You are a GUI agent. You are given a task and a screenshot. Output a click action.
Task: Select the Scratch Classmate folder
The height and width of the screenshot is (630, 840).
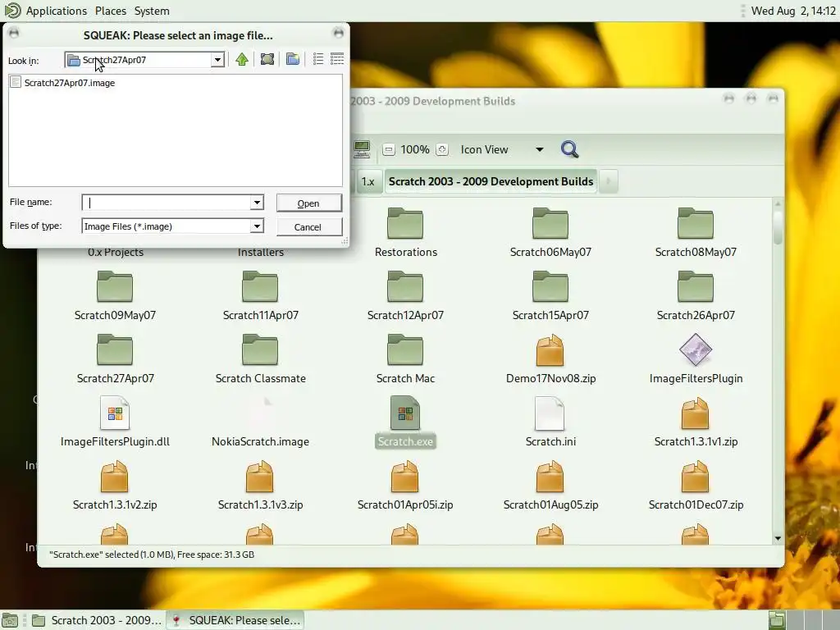pos(260,358)
